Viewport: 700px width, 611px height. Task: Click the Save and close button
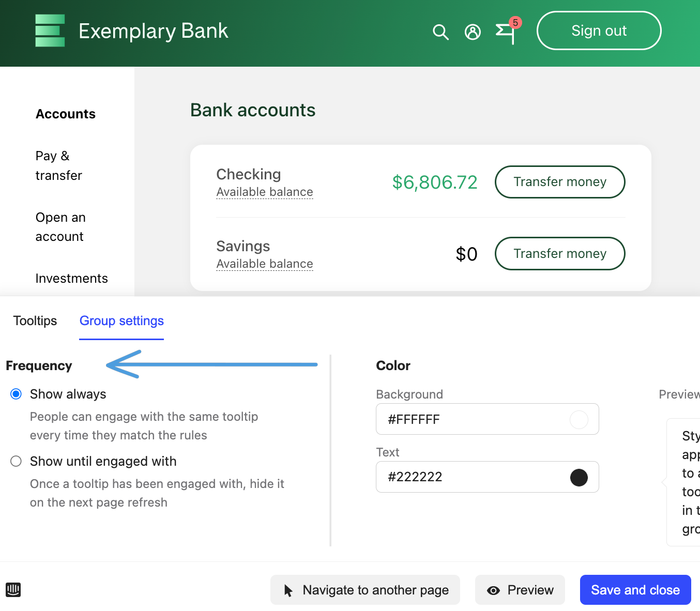(635, 590)
